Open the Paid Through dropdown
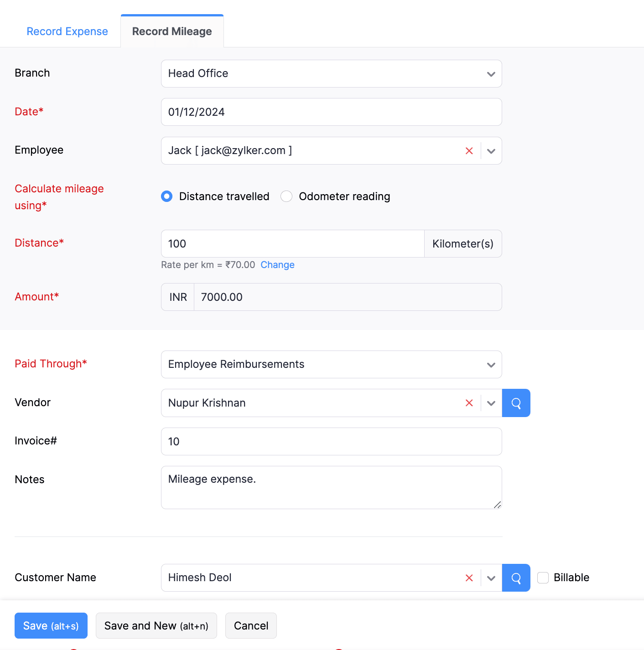This screenshot has height=650, width=644. coord(491,365)
